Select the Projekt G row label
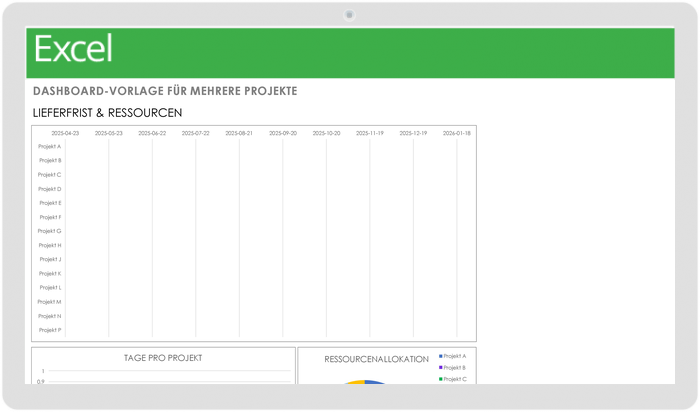The width and height of the screenshot is (700, 412). [50, 231]
